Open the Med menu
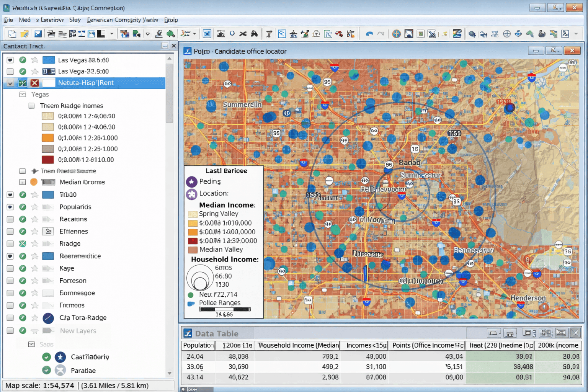 tap(24, 20)
